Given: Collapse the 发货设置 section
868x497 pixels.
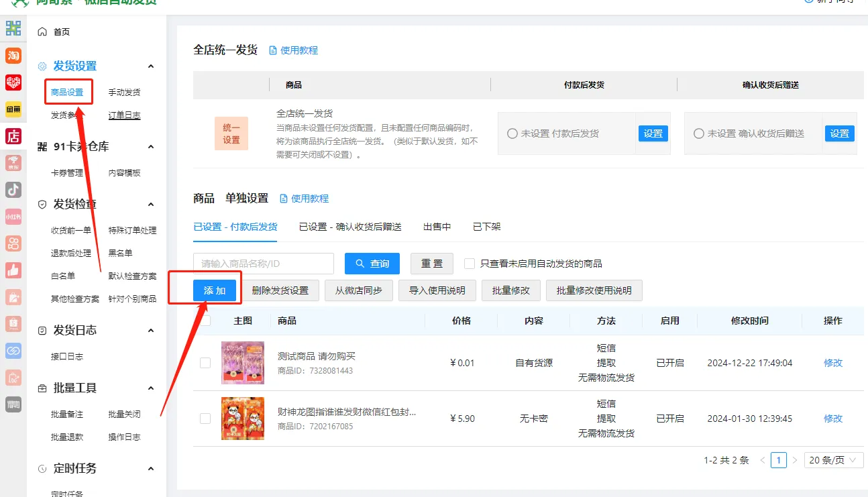Looking at the screenshot, I should pyautogui.click(x=151, y=66).
